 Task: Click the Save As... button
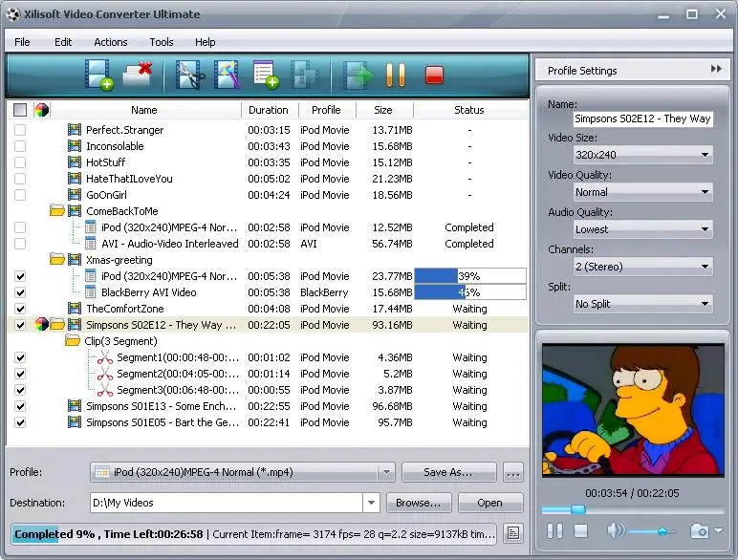[448, 472]
